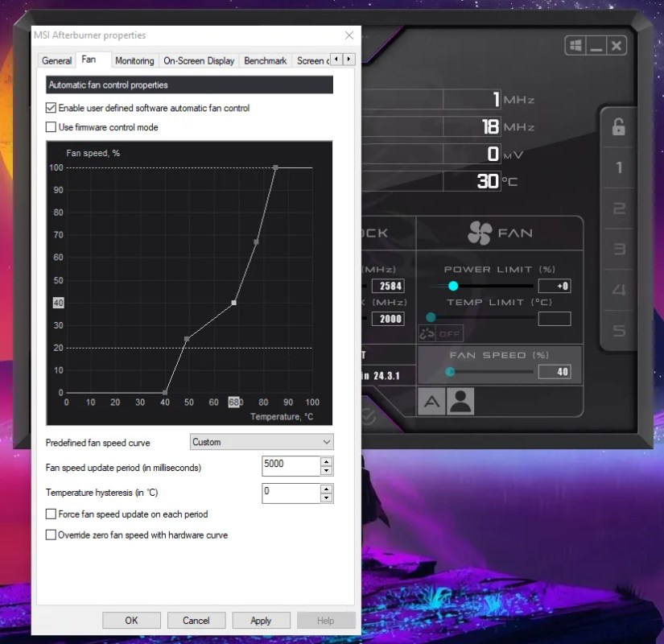This screenshot has height=644, width=664.
Task: Select profile slot 5
Action: pyautogui.click(x=619, y=331)
